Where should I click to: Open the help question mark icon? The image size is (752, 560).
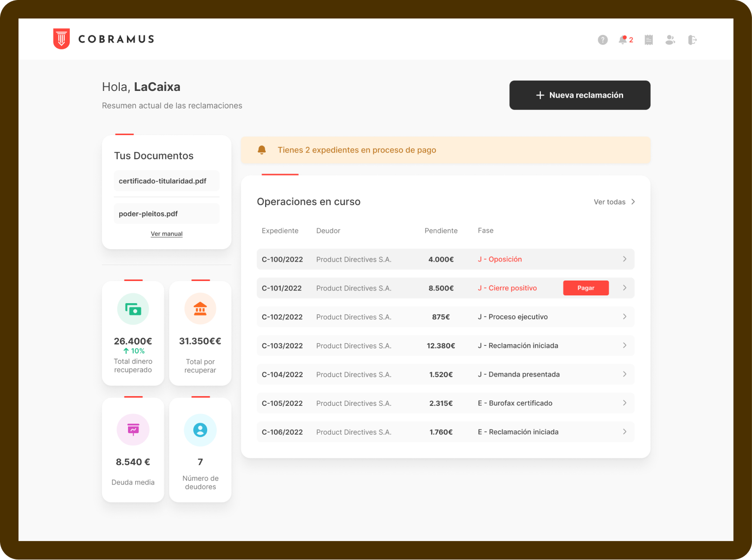coord(603,40)
